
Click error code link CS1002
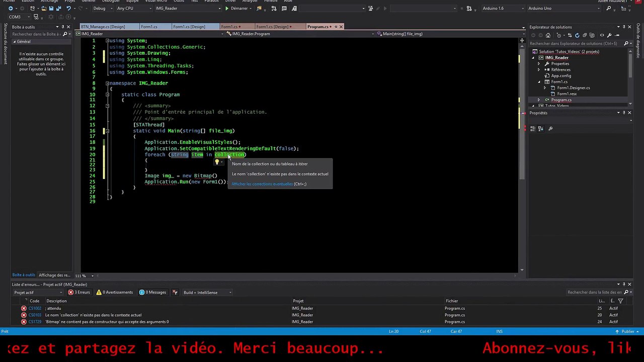tap(35, 308)
